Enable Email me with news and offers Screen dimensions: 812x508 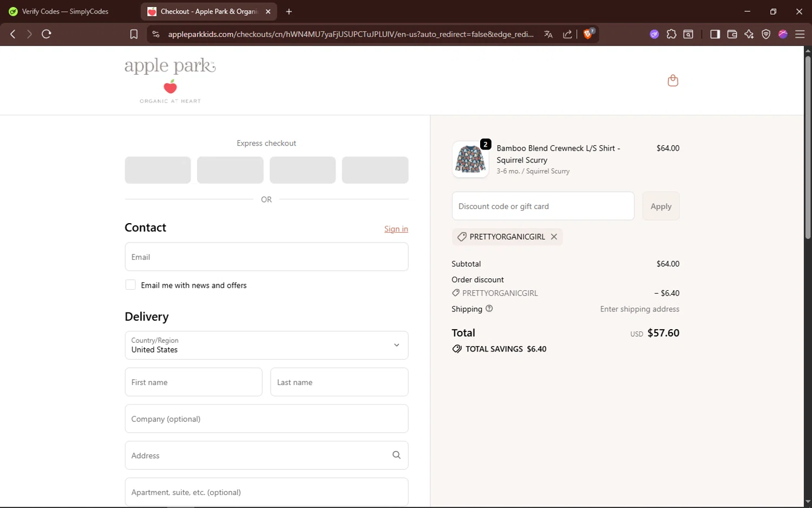[x=130, y=285]
